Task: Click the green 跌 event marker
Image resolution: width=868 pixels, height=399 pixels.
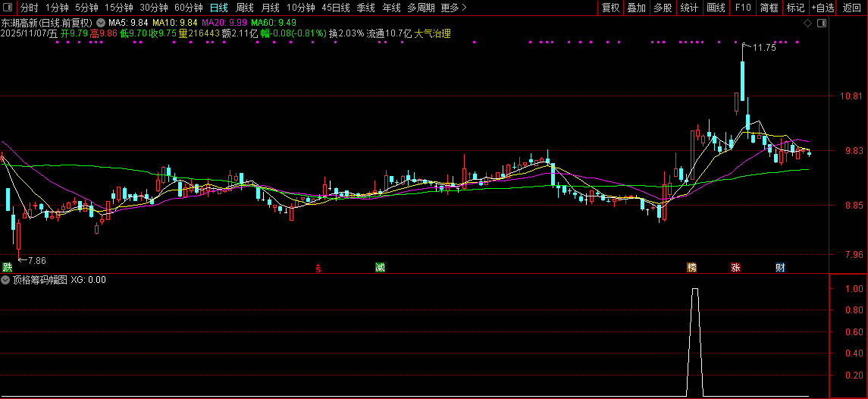Action: tap(8, 267)
